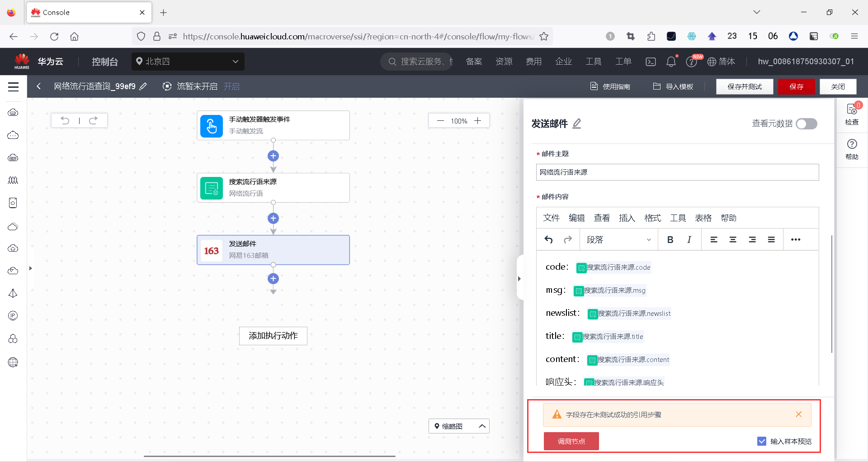Rename 发送邮件 step with pencil icon

pos(577,124)
